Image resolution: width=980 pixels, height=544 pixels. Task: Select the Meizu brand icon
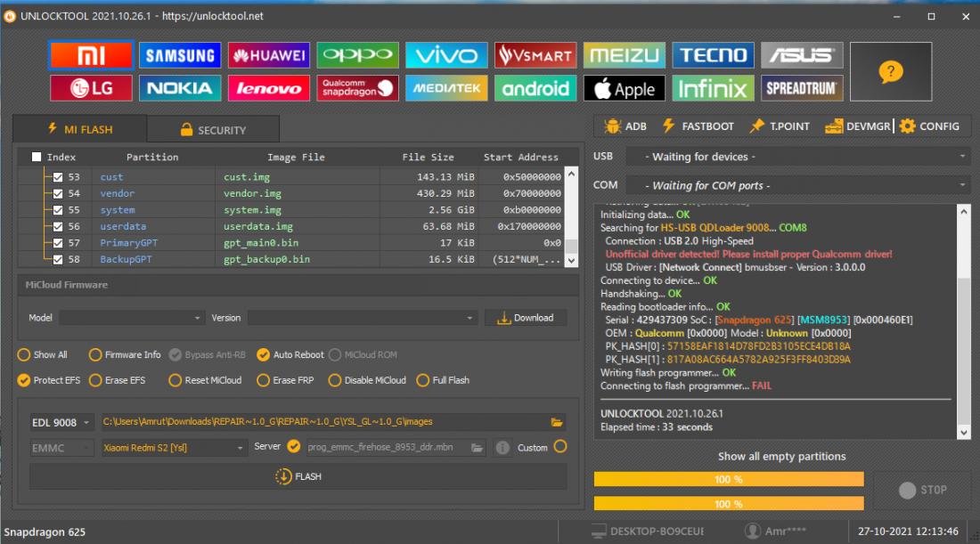(x=624, y=55)
